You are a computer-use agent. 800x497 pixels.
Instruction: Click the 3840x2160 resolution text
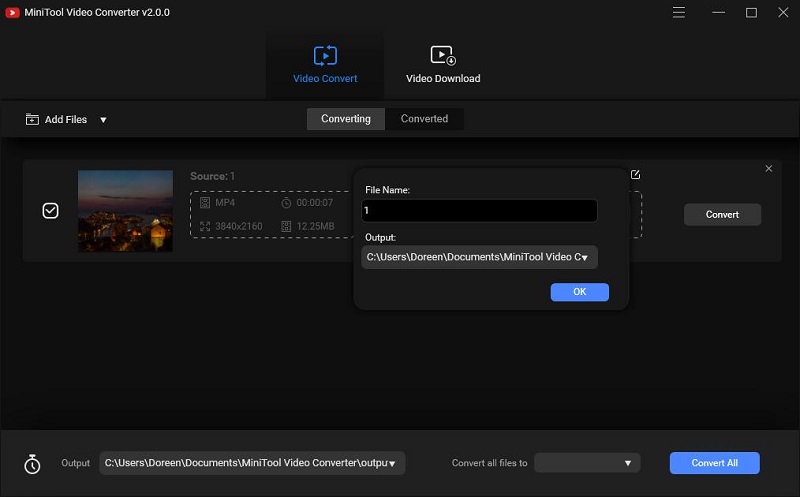point(239,226)
